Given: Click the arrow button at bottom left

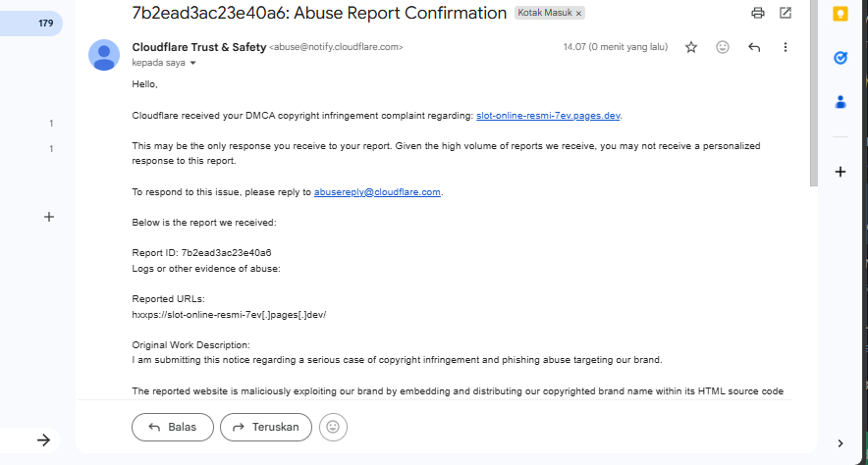Looking at the screenshot, I should pos(43,440).
